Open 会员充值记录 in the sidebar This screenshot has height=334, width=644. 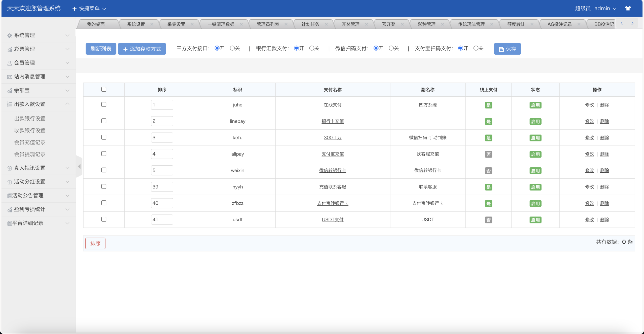point(30,142)
